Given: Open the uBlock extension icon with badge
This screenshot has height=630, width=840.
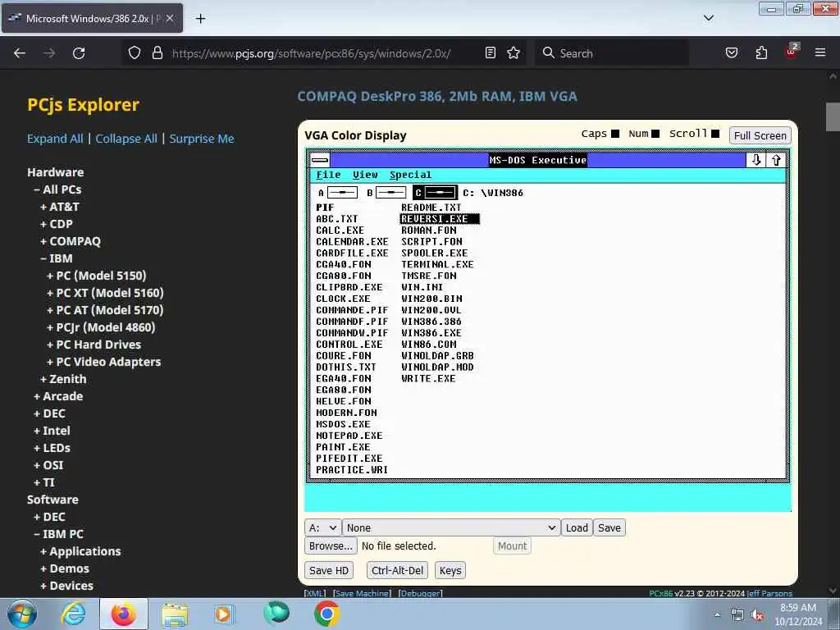Looking at the screenshot, I should tap(792, 52).
